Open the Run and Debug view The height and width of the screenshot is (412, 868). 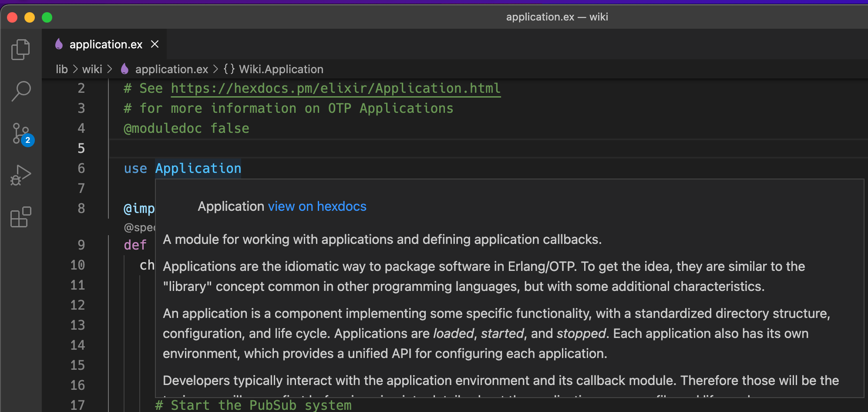[x=20, y=175]
